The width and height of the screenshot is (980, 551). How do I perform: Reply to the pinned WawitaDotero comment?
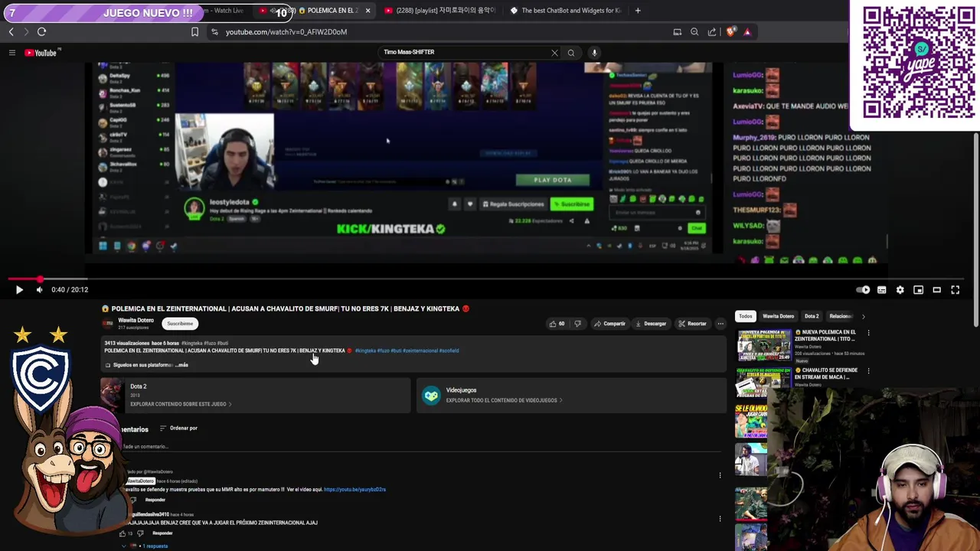click(x=155, y=500)
